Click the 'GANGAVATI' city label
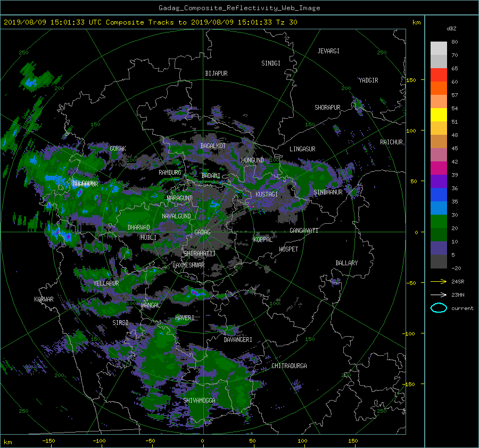Screen dimensions: 479x448 (x=304, y=230)
